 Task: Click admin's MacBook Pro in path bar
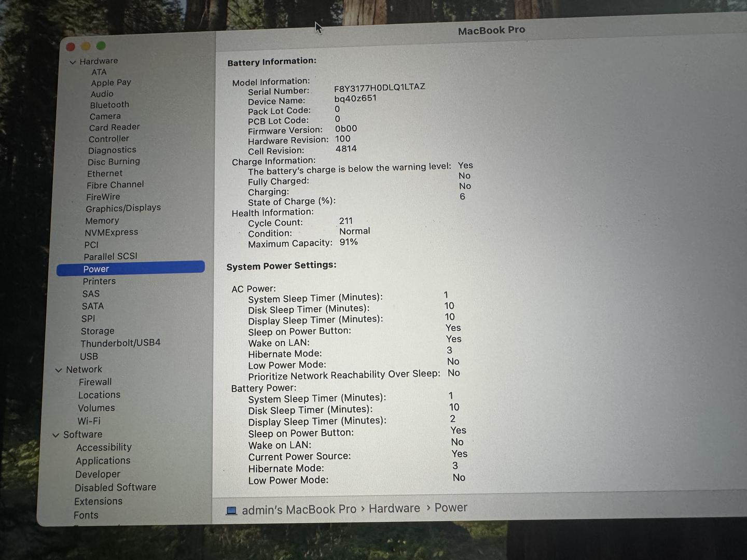[299, 510]
